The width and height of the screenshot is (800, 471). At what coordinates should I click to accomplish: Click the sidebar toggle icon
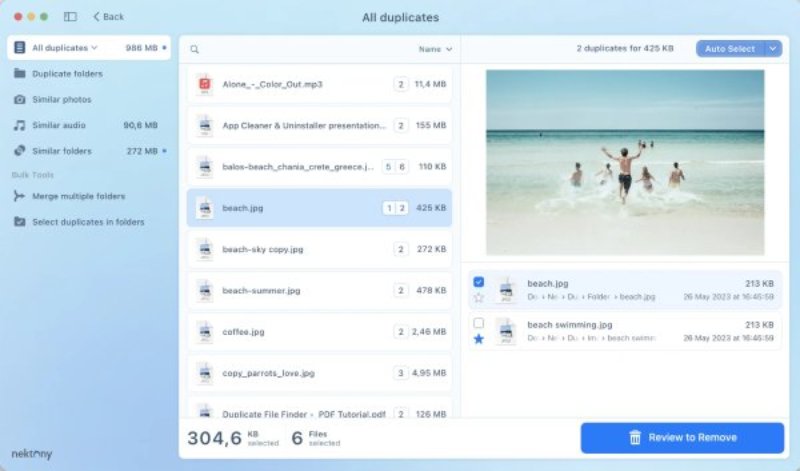(x=70, y=17)
